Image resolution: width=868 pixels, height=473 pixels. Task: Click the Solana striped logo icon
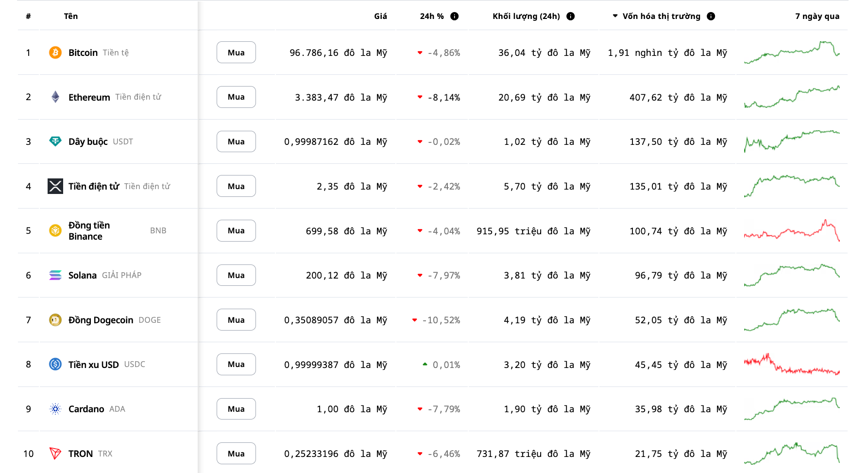(x=55, y=275)
